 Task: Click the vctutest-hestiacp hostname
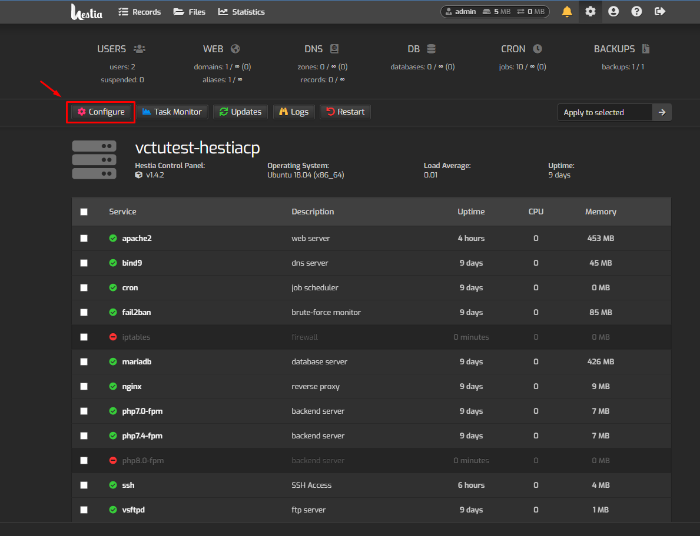[x=197, y=148]
